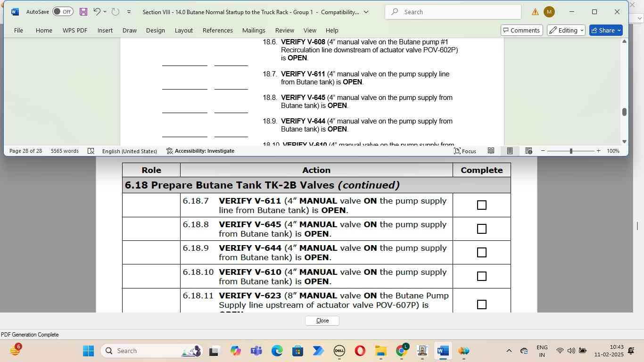Click the Word vertical scrollbar thumb

[624, 112]
